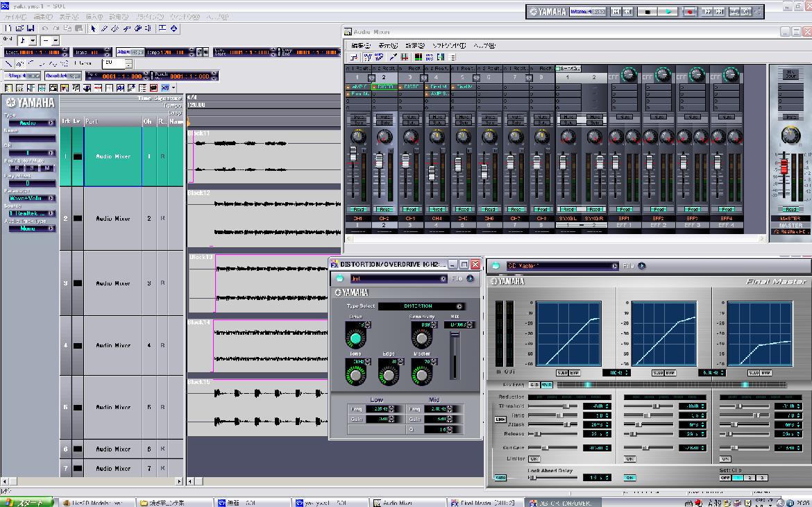Screen dimensions: 812x507
Task: Click the low band Threshold slider in Final Master
Action: pyautogui.click(x=565, y=406)
